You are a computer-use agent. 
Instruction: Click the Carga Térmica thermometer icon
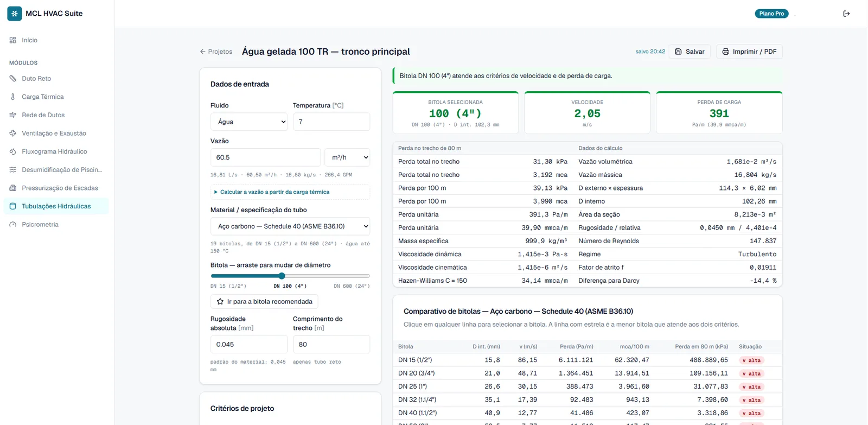click(x=13, y=97)
